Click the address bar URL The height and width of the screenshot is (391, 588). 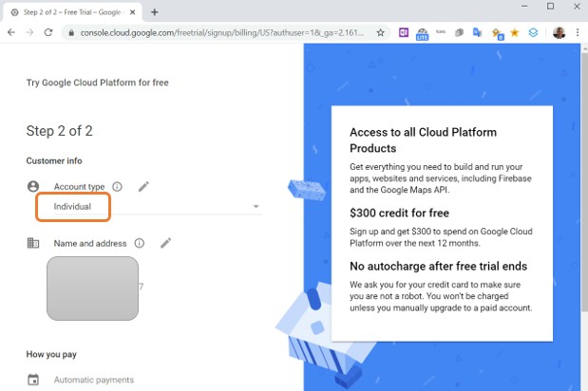[x=222, y=33]
